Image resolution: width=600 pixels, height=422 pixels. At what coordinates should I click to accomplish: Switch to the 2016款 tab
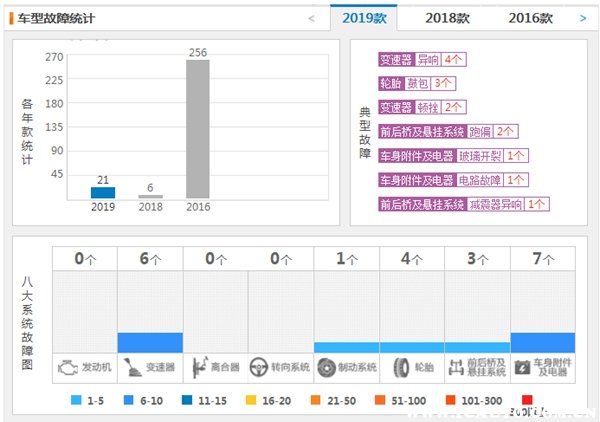tap(531, 18)
